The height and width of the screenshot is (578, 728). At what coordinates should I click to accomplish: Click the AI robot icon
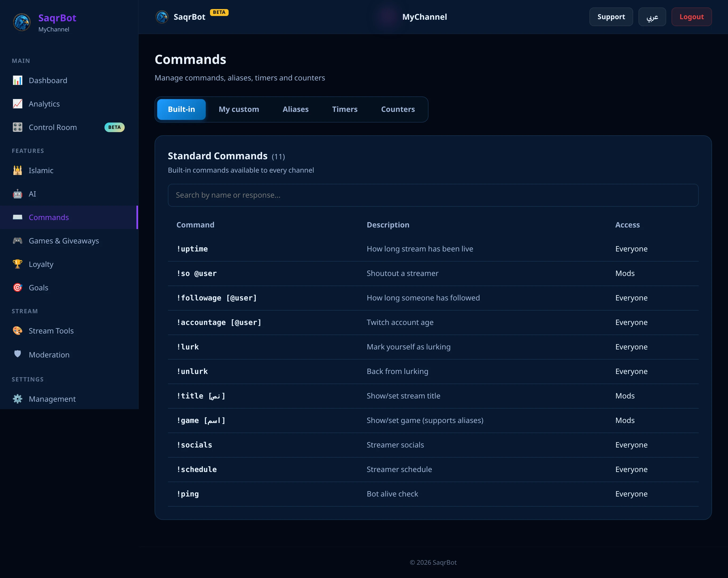pos(18,194)
